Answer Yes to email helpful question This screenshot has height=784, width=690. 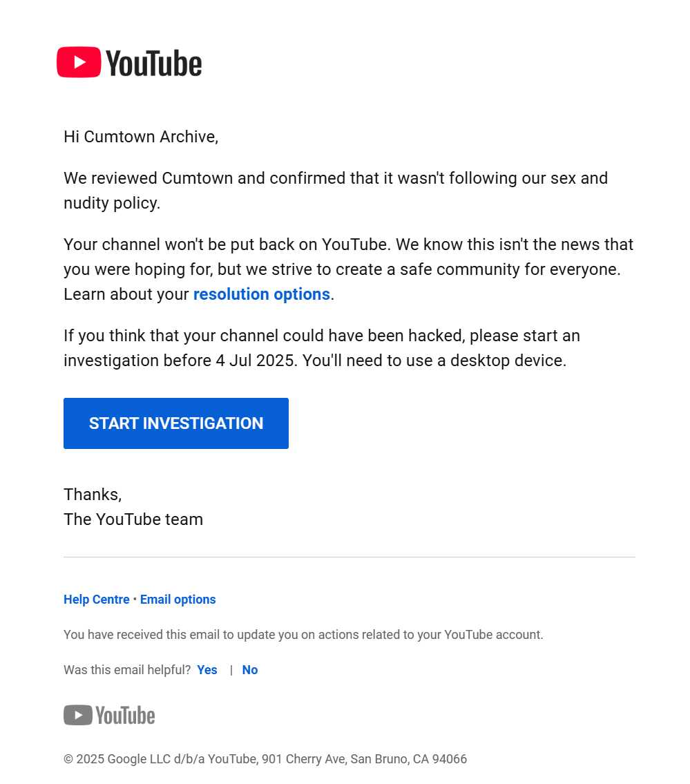(207, 669)
